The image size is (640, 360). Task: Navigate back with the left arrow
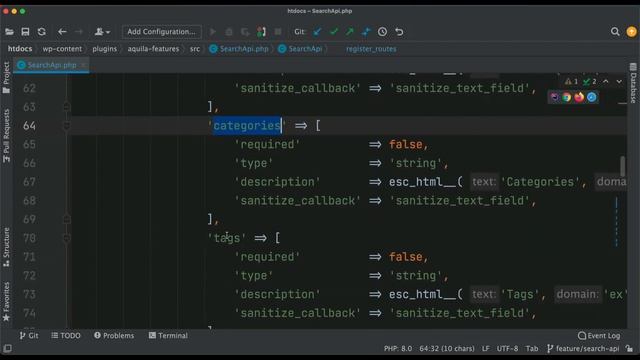62,32
